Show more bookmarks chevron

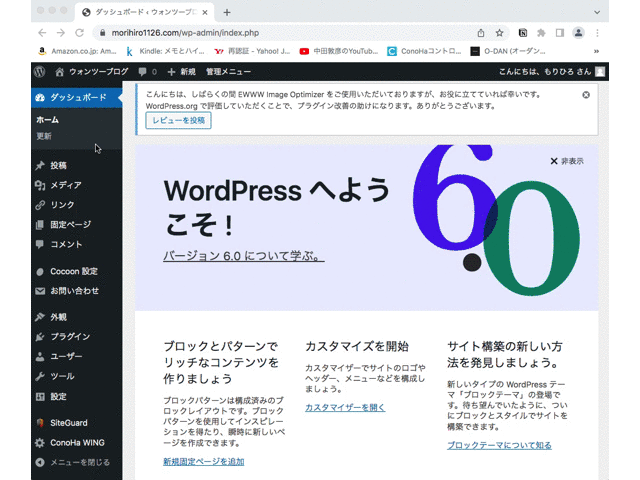[596, 51]
